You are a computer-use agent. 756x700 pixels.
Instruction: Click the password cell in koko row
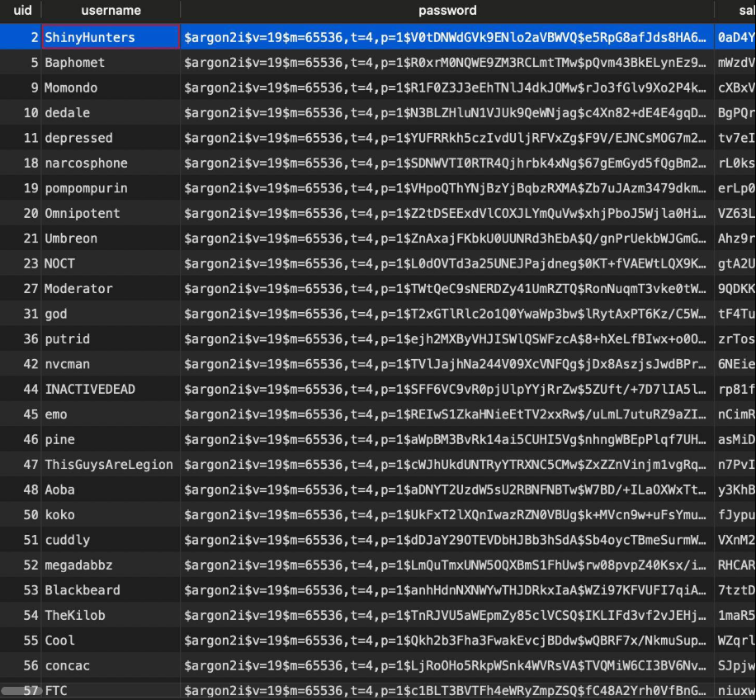(446, 515)
